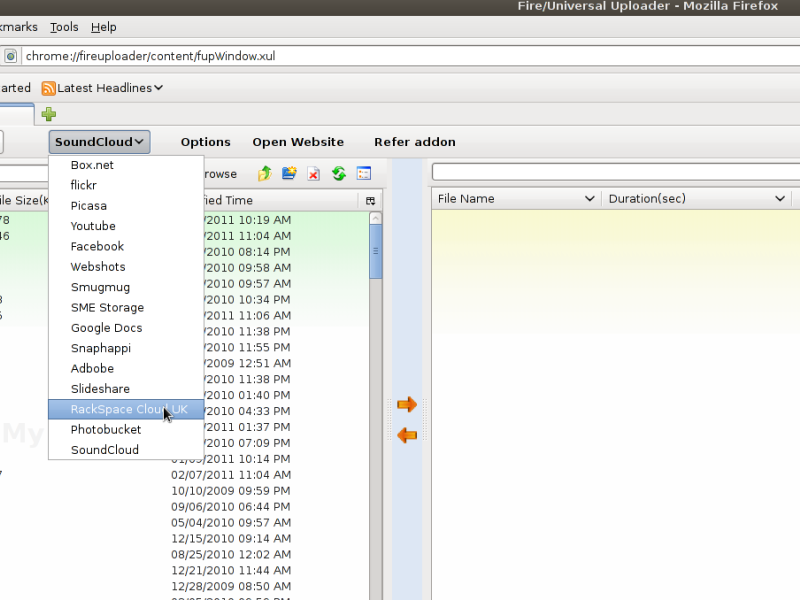Create a new folder icon

click(x=289, y=173)
